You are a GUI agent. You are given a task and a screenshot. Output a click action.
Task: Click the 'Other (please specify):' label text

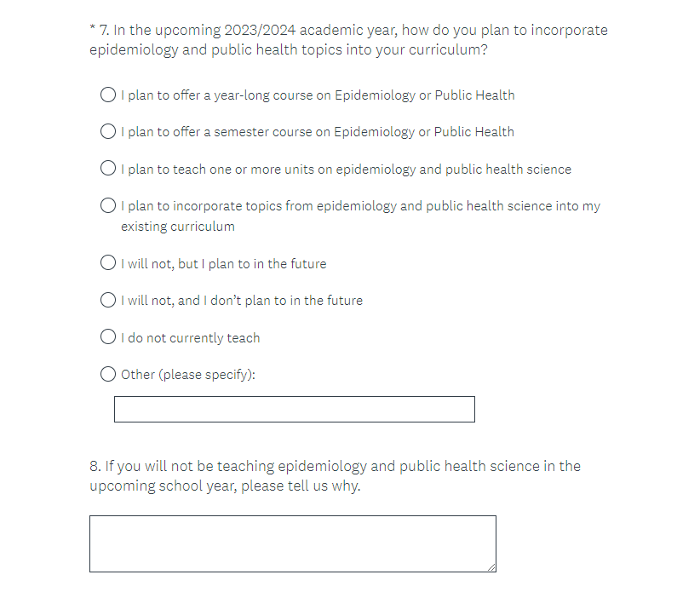pyautogui.click(x=188, y=375)
